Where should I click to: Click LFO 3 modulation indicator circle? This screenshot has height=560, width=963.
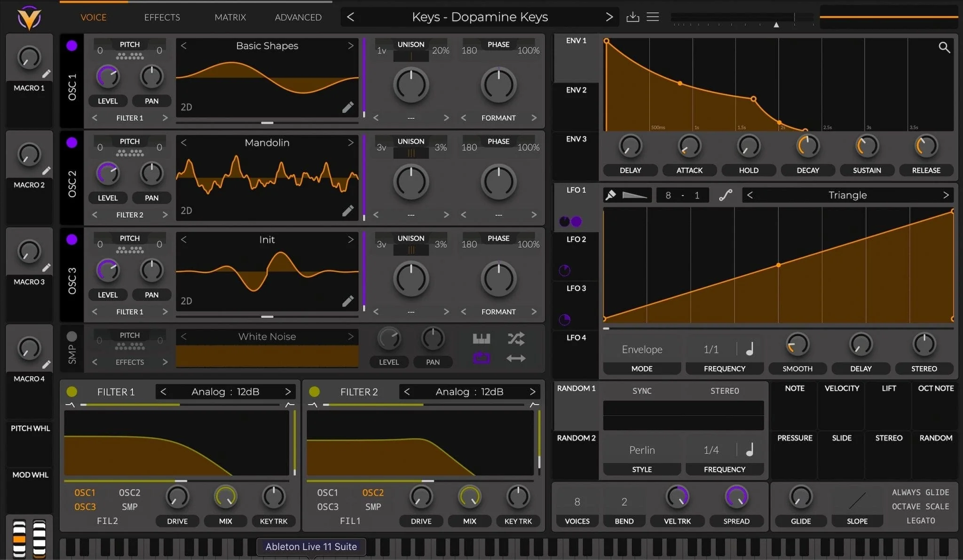[564, 320]
